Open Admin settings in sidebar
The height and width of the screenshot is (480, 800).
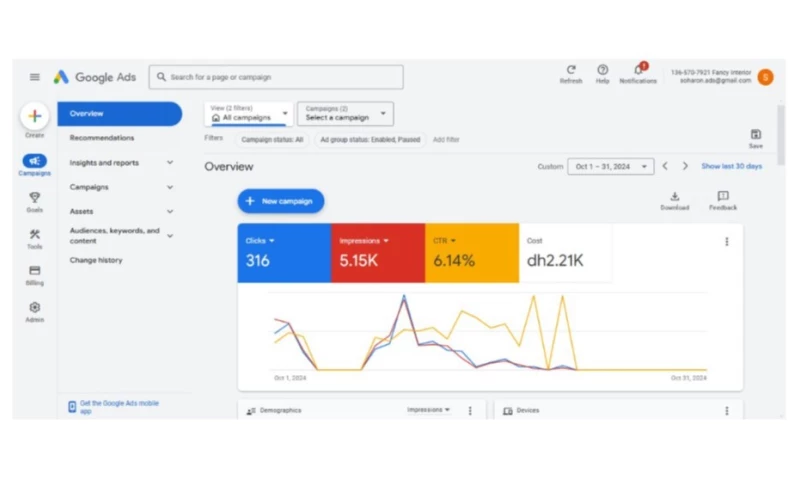click(x=35, y=310)
